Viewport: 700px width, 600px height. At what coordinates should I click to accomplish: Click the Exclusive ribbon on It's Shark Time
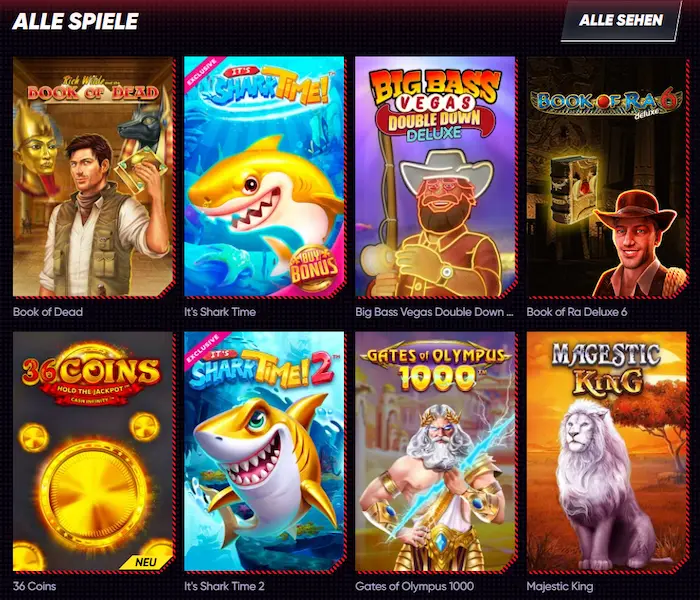pyautogui.click(x=202, y=73)
